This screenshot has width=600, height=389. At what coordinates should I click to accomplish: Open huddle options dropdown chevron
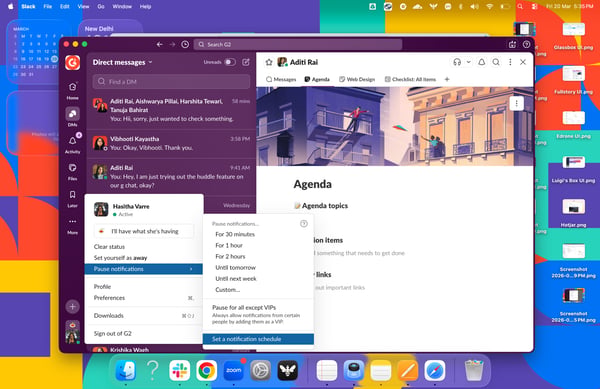pos(468,62)
